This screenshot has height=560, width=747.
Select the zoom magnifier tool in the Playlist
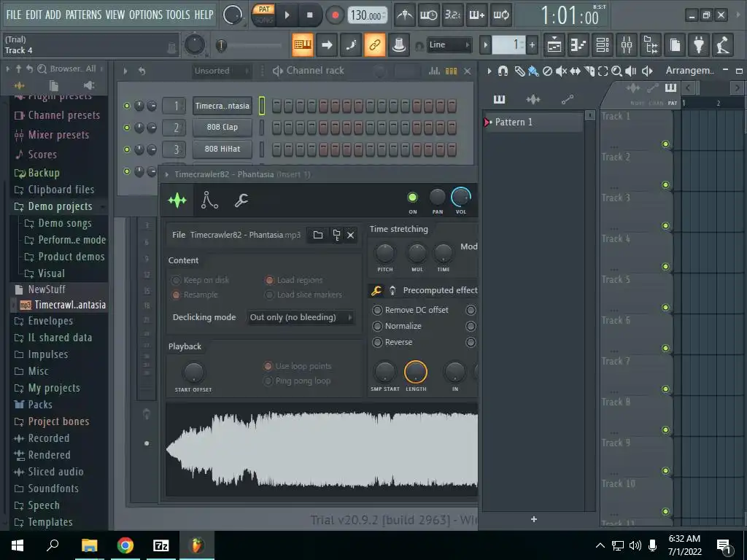point(616,71)
